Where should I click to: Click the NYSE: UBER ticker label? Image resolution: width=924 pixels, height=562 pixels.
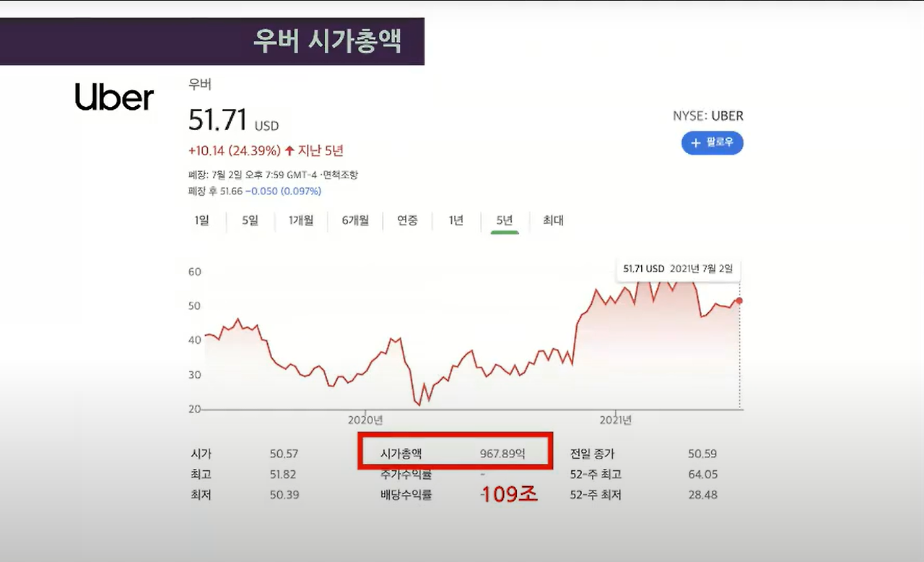click(x=707, y=116)
